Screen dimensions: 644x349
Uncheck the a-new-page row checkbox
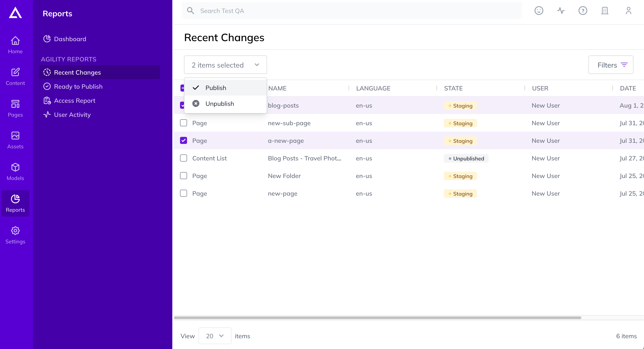coord(184,140)
